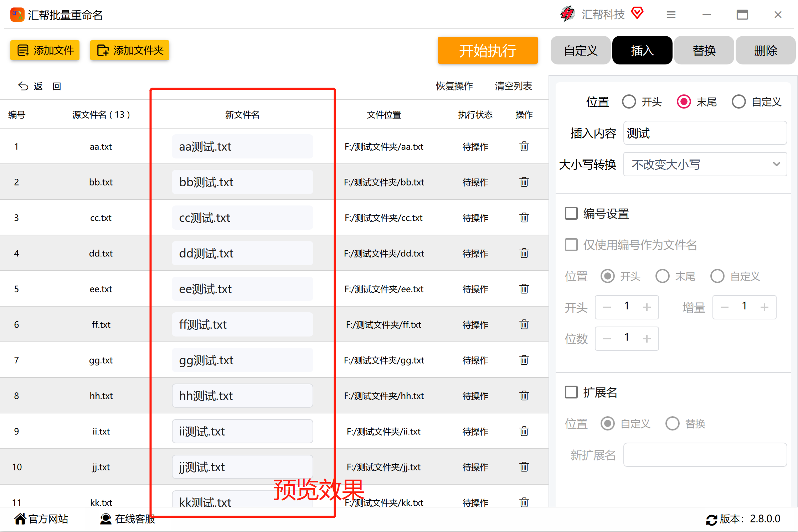Click the customer service avatar icon

pyautogui.click(x=105, y=519)
